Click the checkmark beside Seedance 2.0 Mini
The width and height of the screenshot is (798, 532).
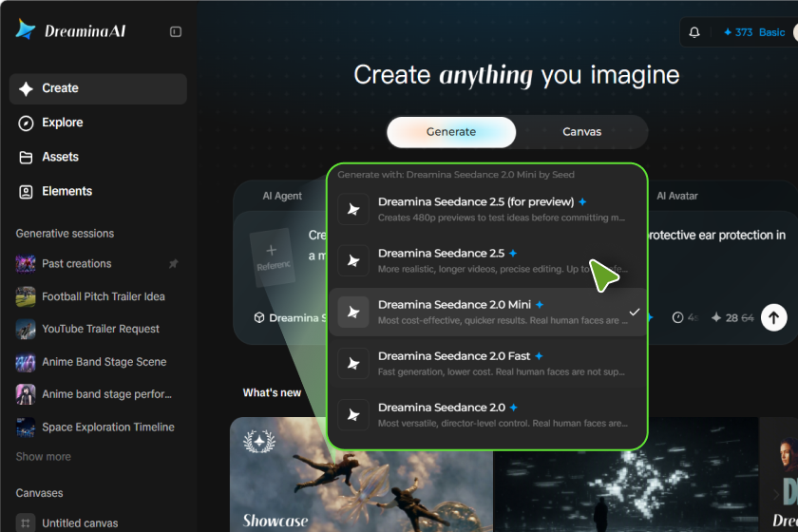(635, 312)
